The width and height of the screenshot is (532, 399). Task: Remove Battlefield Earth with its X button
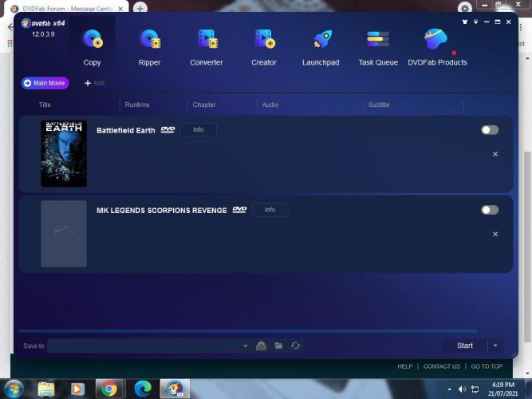495,154
